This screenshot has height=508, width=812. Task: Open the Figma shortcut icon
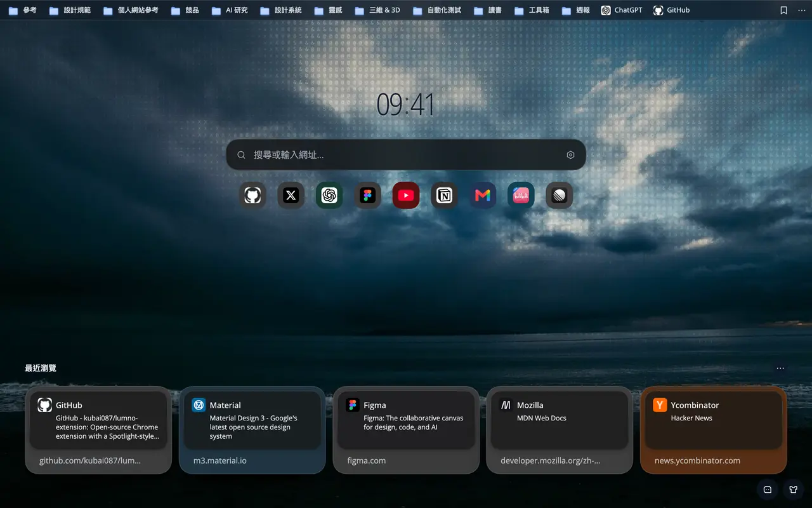(x=368, y=196)
